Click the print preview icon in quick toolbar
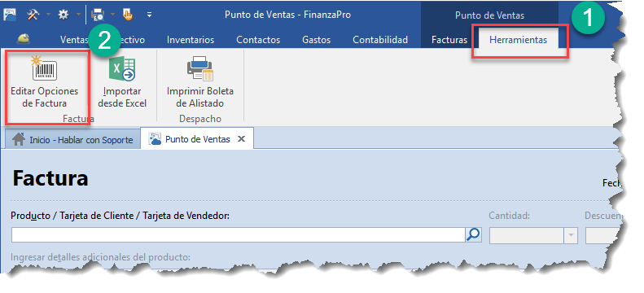 [98, 15]
